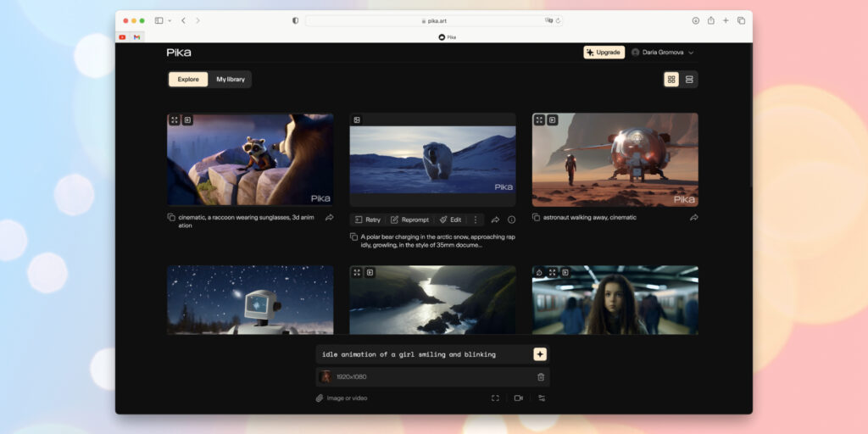Click the polar bear prompt description text
The image size is (868, 434).
438,241
